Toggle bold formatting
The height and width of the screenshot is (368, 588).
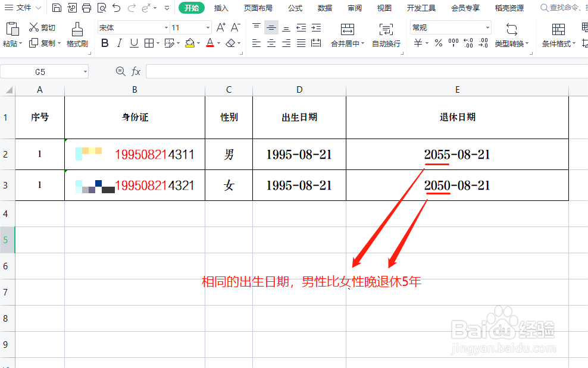[105, 43]
